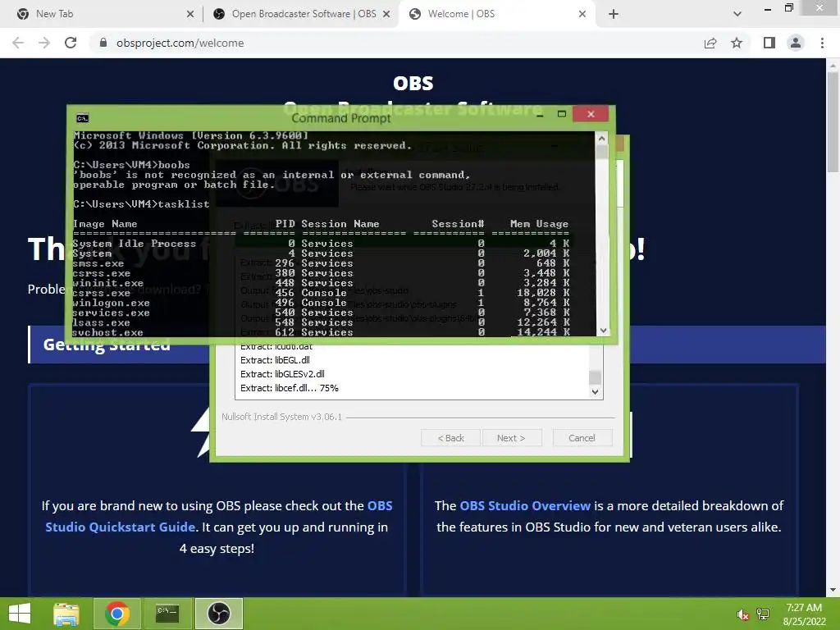Click the OBS page title heading
This screenshot has height=630, width=840.
pos(413,83)
